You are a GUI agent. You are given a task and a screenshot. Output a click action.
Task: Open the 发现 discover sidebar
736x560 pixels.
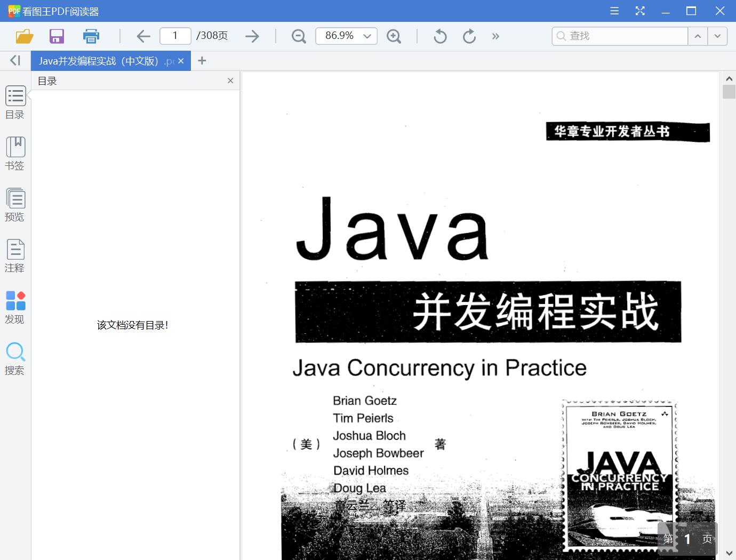click(x=15, y=307)
